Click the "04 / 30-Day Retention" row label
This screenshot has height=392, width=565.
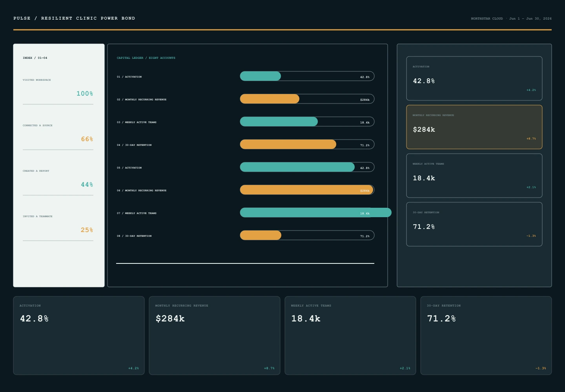pos(134,145)
